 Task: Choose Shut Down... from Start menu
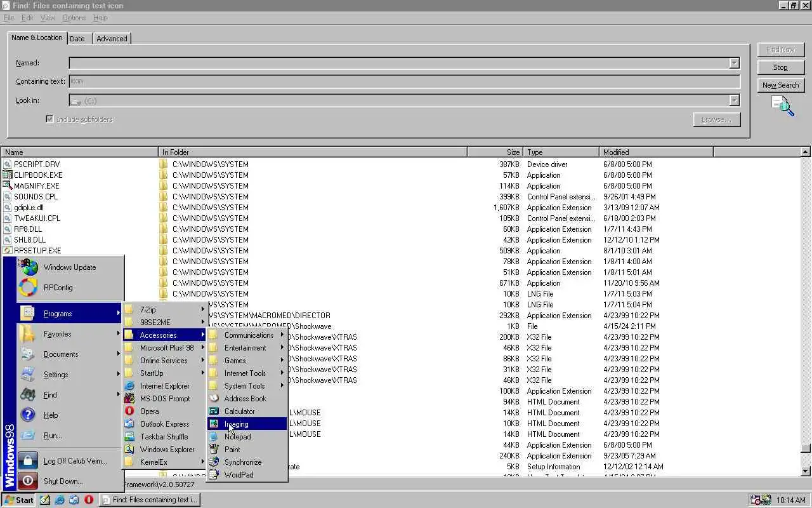[x=70, y=481]
